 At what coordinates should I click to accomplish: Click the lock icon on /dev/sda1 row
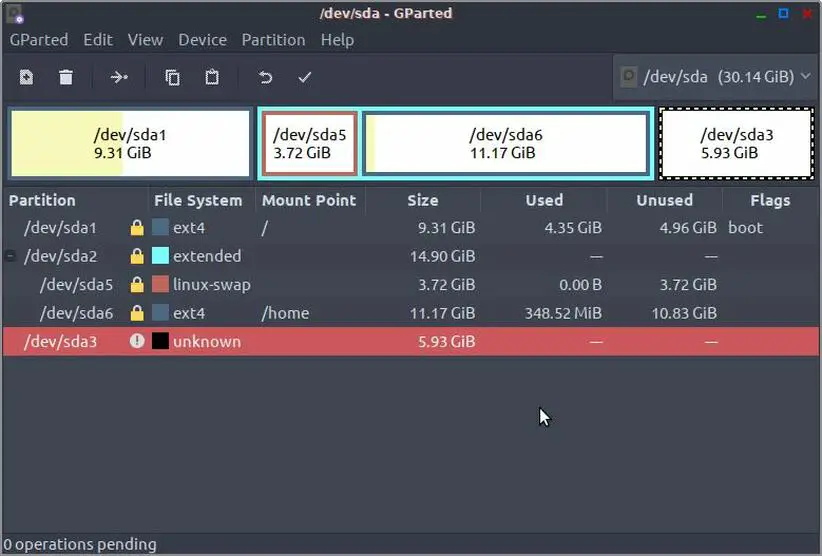[137, 227]
